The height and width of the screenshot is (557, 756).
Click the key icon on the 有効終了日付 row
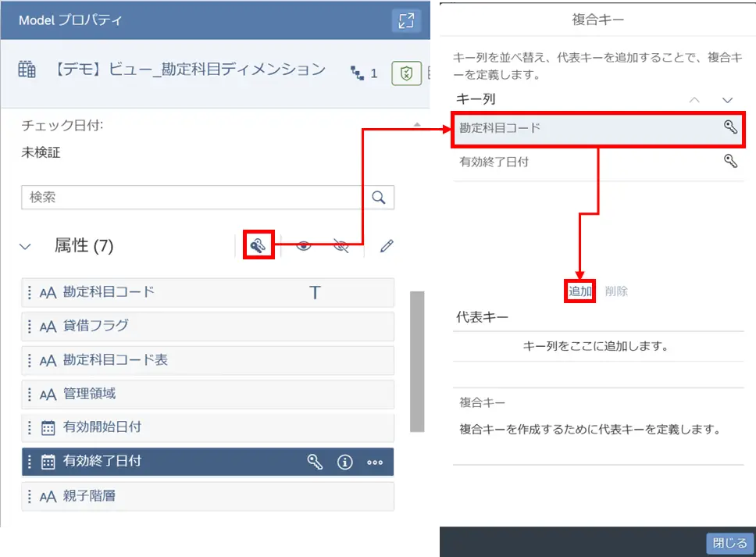(x=315, y=462)
